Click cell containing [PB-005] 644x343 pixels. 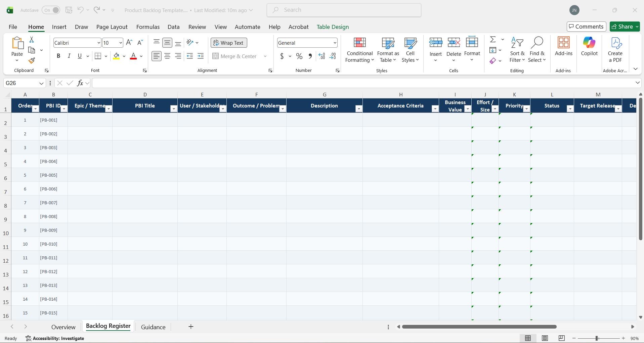53,175
